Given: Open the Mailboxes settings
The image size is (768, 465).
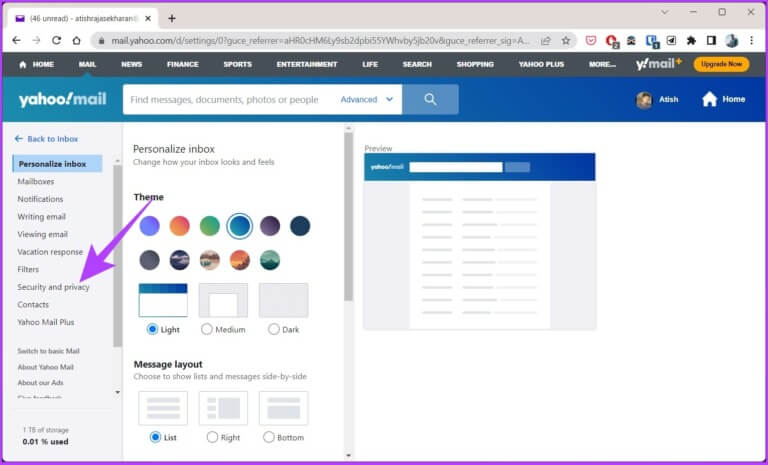Looking at the screenshot, I should [36, 181].
